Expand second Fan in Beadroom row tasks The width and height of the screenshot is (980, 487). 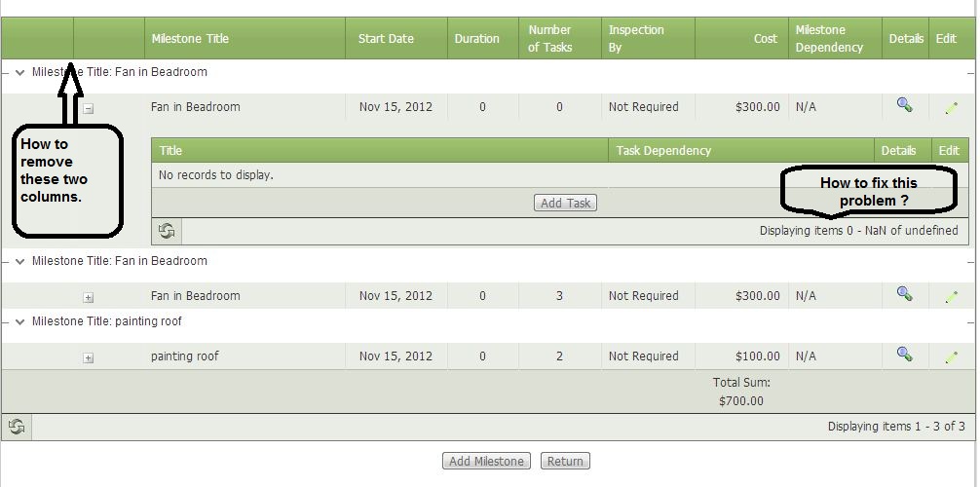[88, 297]
